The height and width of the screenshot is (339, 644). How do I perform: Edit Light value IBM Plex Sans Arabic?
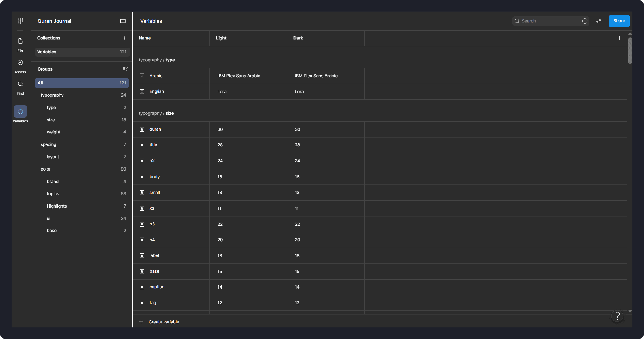248,76
